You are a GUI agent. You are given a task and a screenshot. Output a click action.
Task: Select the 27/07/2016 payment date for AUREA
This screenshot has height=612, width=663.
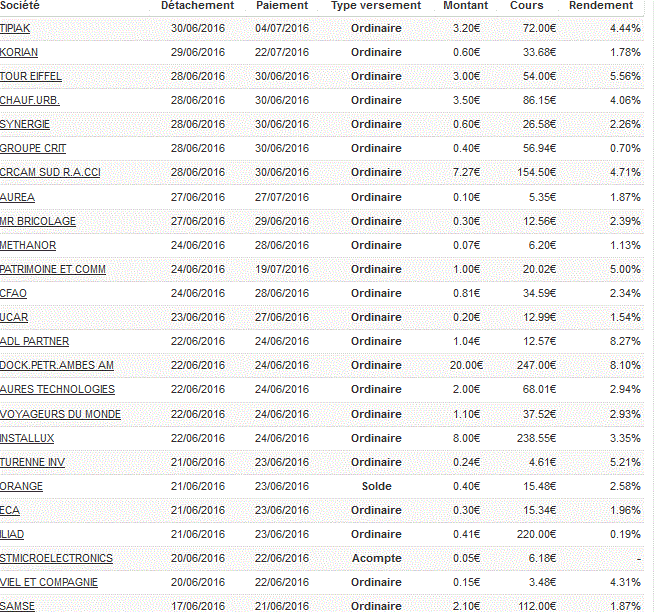(282, 198)
